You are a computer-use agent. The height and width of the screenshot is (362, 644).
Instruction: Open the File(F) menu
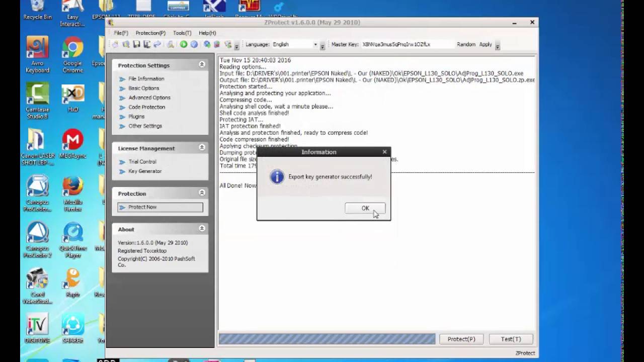pos(121,33)
